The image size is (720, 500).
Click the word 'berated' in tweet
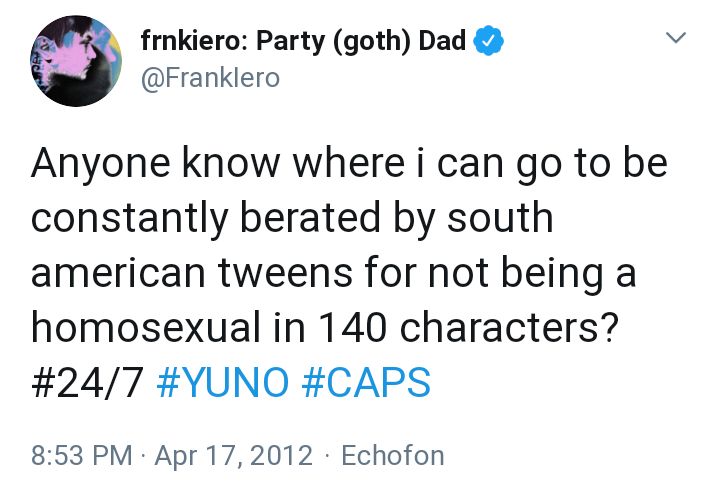click(310, 218)
